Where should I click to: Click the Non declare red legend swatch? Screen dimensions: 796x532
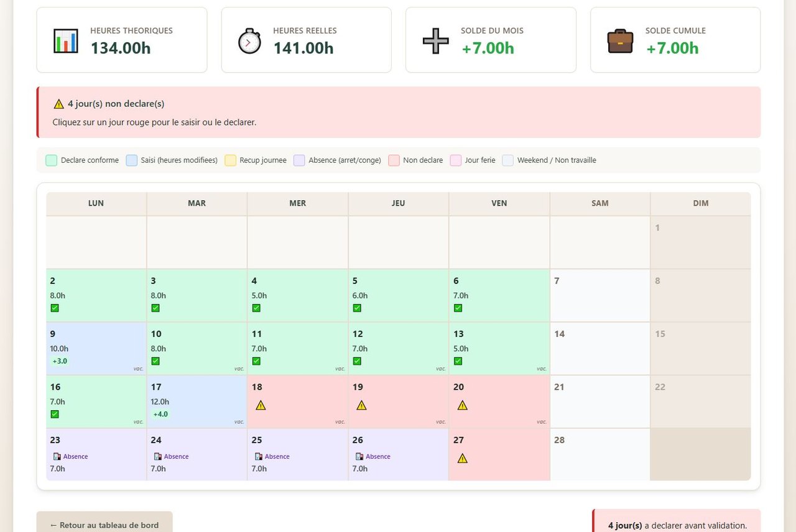[x=394, y=160]
